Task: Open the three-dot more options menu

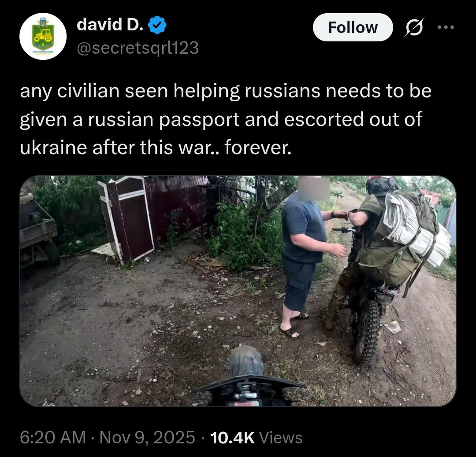Action: 446,27
